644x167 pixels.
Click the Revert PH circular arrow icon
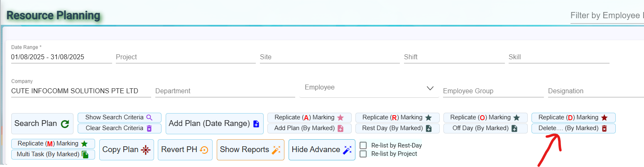pos(204,150)
